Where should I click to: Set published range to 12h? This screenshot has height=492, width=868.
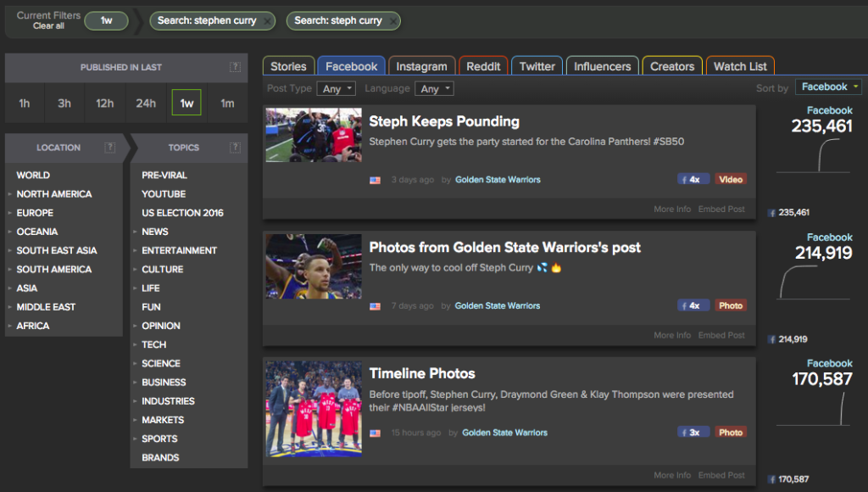105,103
